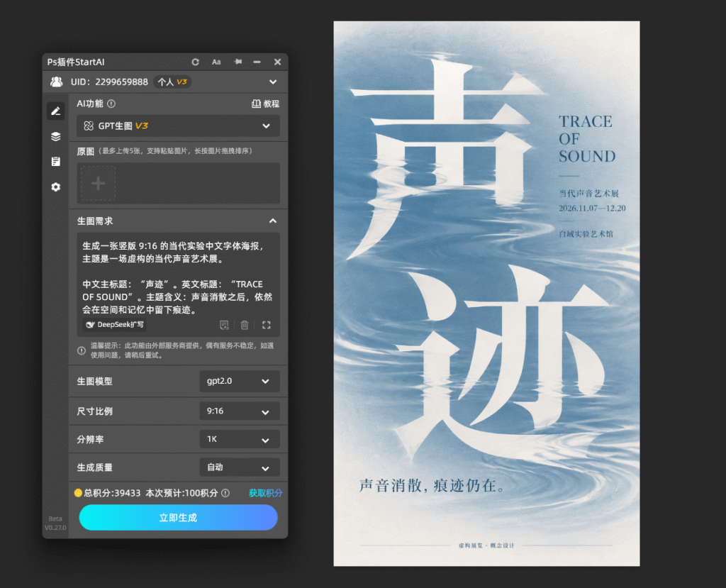Click the generated 声迹 poster image

tap(486, 294)
